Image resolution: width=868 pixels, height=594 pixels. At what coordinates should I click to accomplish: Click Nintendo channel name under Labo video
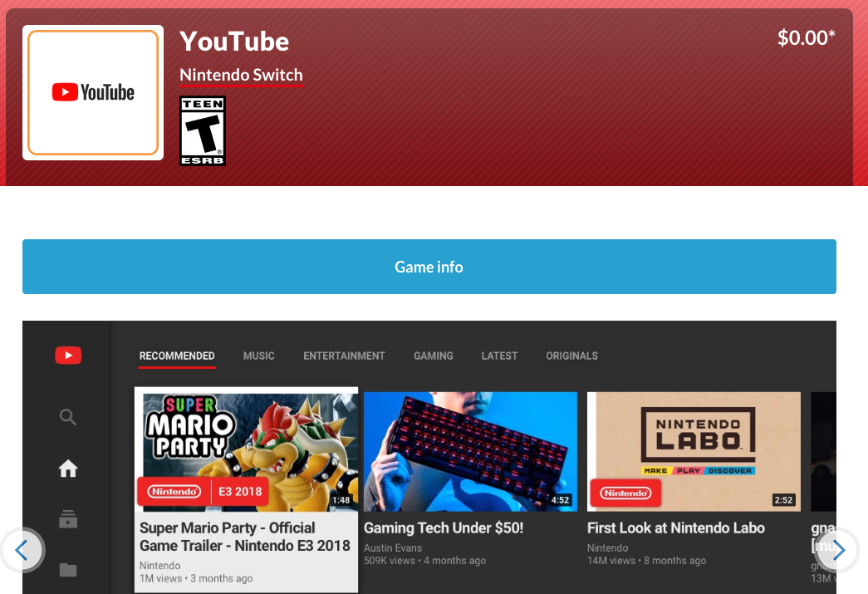point(607,548)
